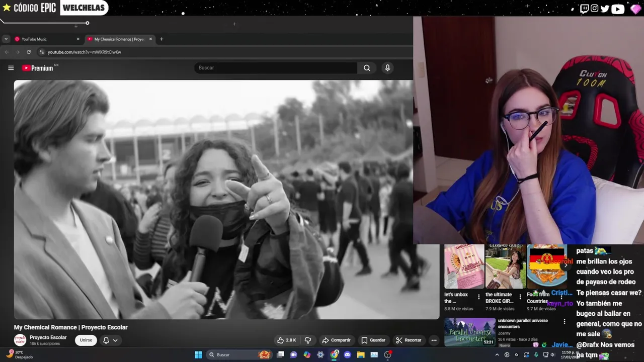Close the YouTube Music tab
This screenshot has width=644, height=362.
point(78,39)
